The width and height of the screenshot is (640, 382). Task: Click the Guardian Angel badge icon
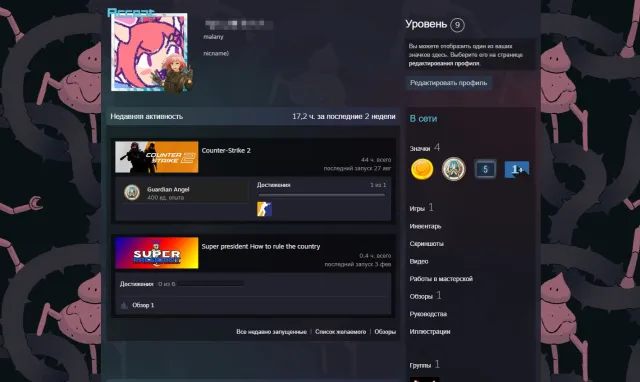click(132, 192)
